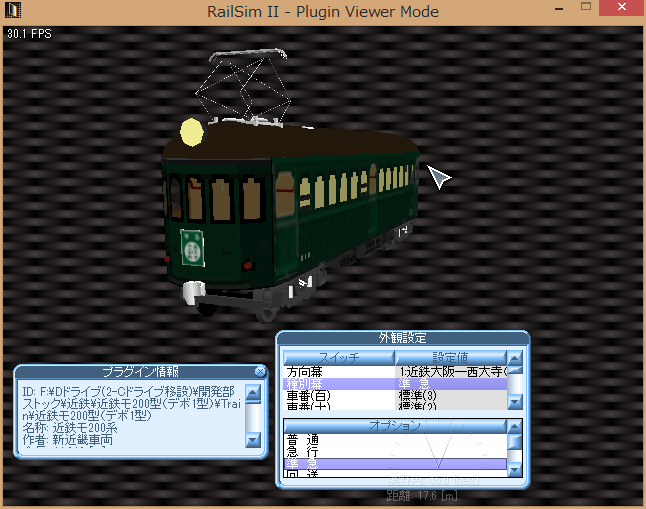Minimize the RailSim II window
This screenshot has height=509, width=646.
coord(559,8)
